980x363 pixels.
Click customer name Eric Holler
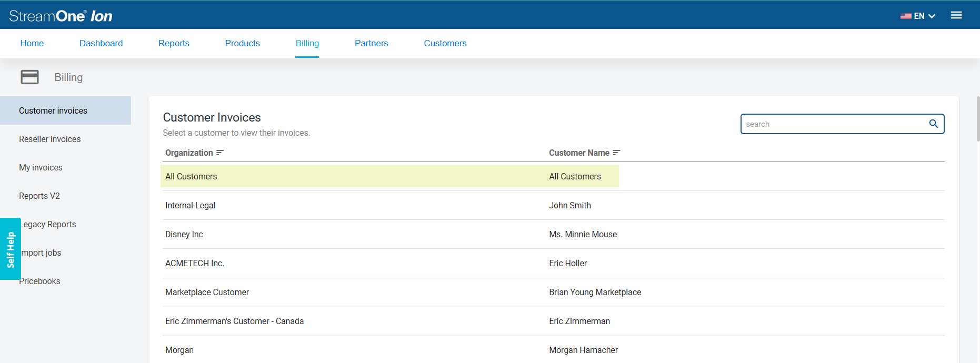(x=568, y=263)
